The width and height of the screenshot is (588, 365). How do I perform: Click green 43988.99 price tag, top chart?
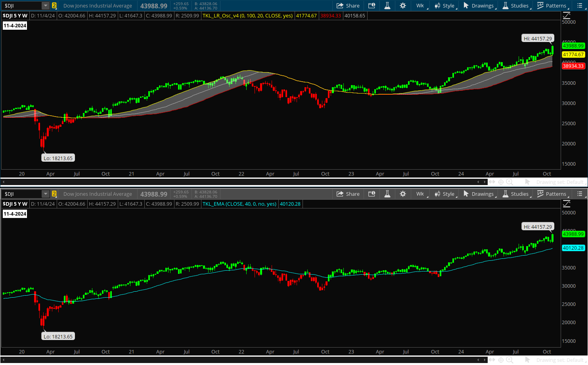coord(573,46)
